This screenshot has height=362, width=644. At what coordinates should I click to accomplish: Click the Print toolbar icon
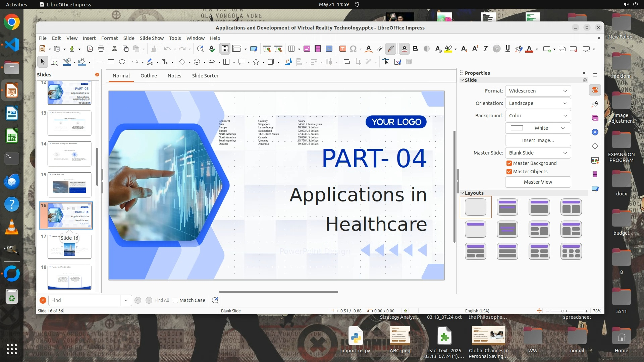coord(101,49)
